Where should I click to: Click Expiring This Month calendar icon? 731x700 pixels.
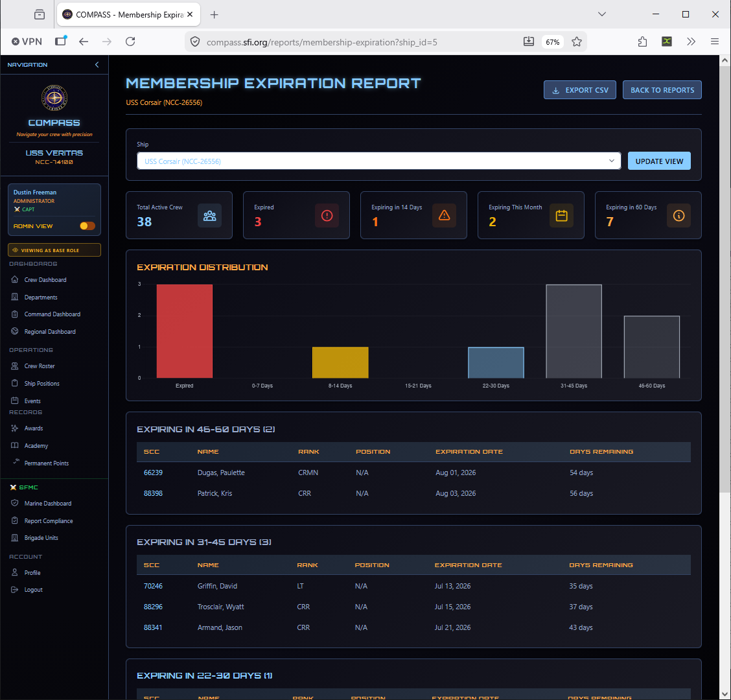(561, 215)
